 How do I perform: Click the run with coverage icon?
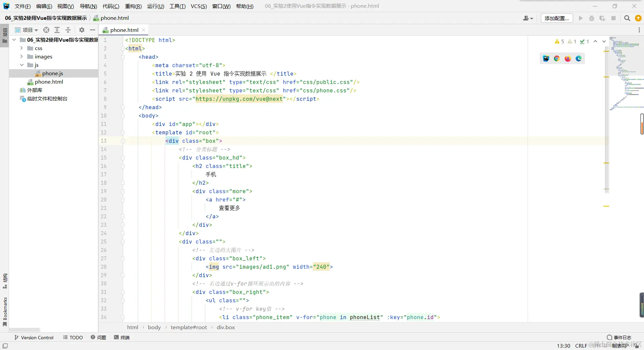[x=602, y=18]
